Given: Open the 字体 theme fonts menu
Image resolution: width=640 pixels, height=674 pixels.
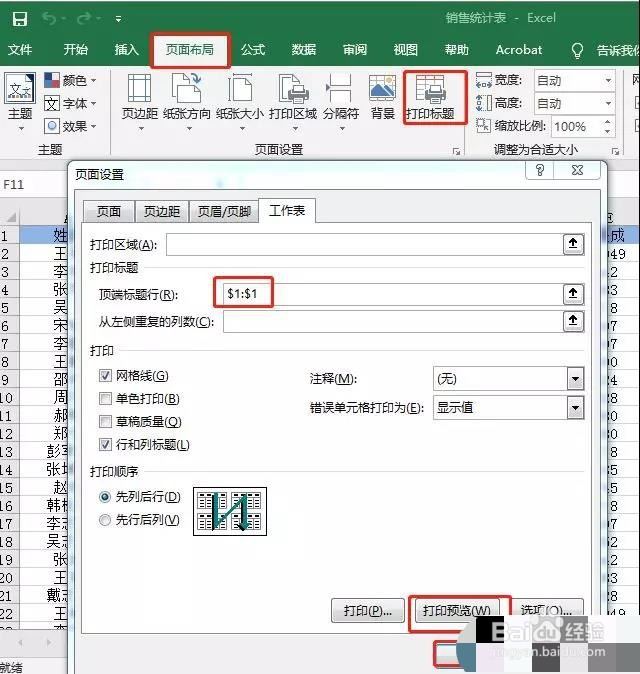Looking at the screenshot, I should (70, 103).
